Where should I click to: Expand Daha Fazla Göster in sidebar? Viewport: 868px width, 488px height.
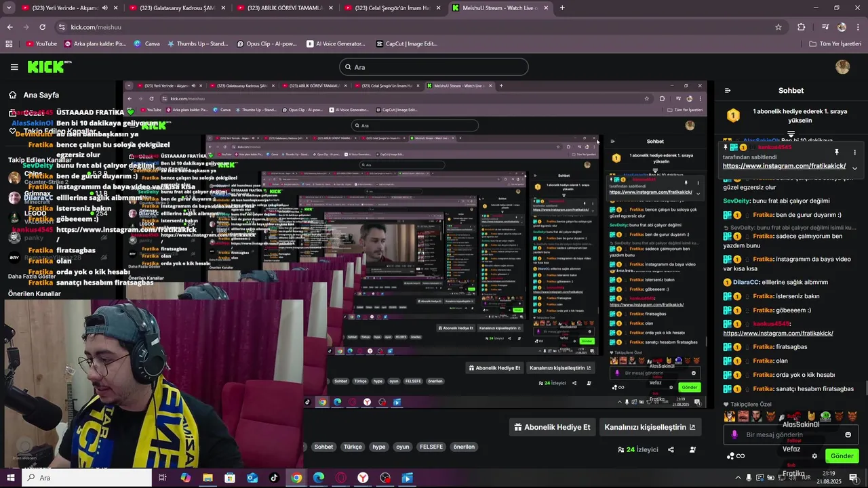[x=32, y=277]
